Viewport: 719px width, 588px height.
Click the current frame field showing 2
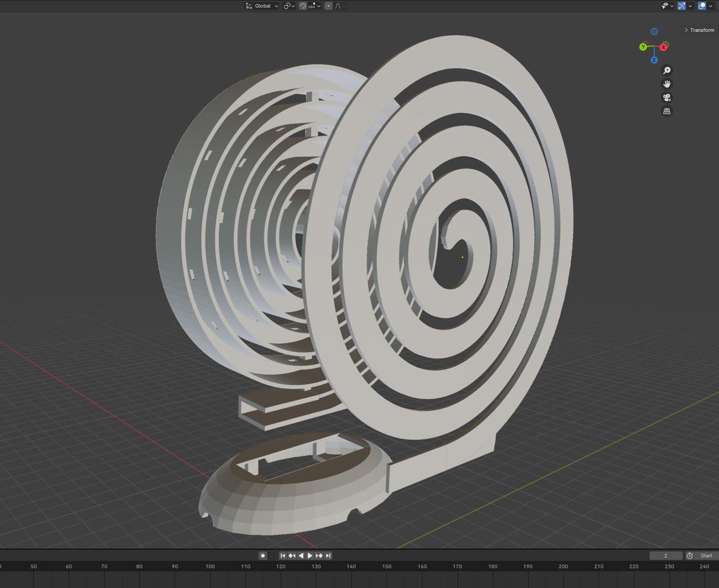tap(666, 555)
